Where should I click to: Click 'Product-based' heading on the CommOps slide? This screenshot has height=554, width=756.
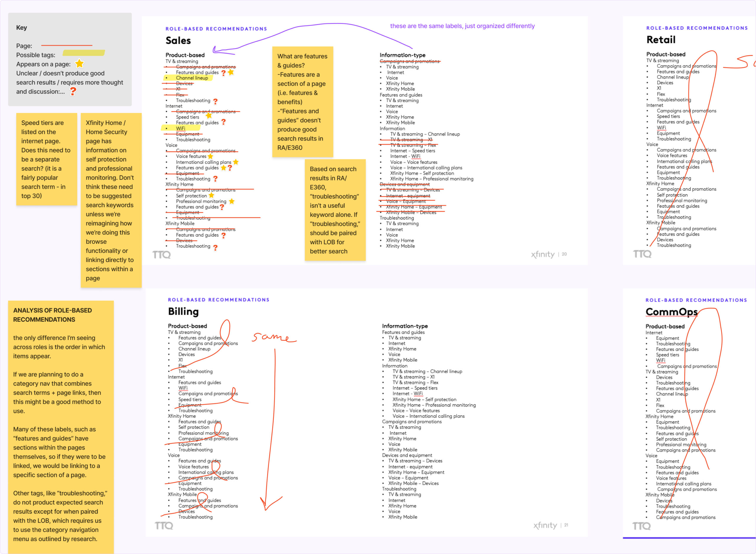coord(665,326)
